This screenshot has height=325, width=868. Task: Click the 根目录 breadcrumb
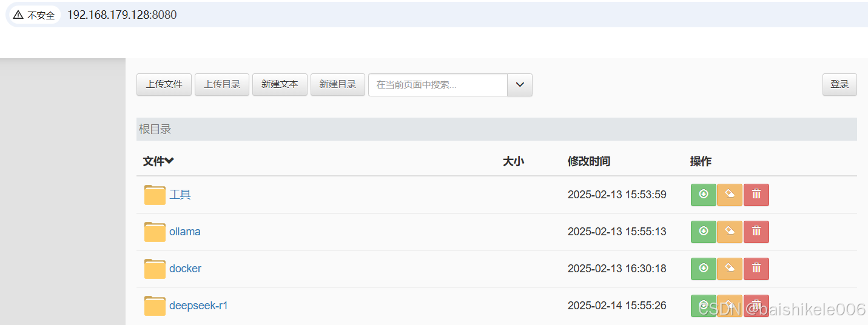click(x=155, y=129)
